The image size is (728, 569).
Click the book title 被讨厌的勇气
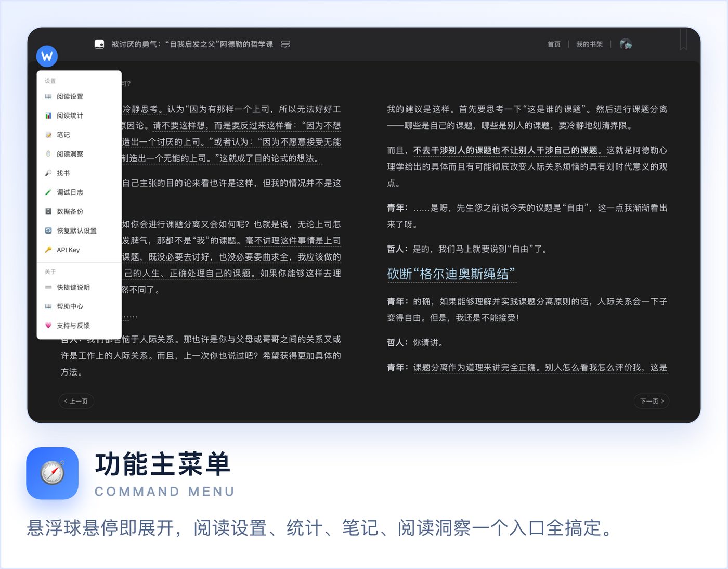coord(192,44)
